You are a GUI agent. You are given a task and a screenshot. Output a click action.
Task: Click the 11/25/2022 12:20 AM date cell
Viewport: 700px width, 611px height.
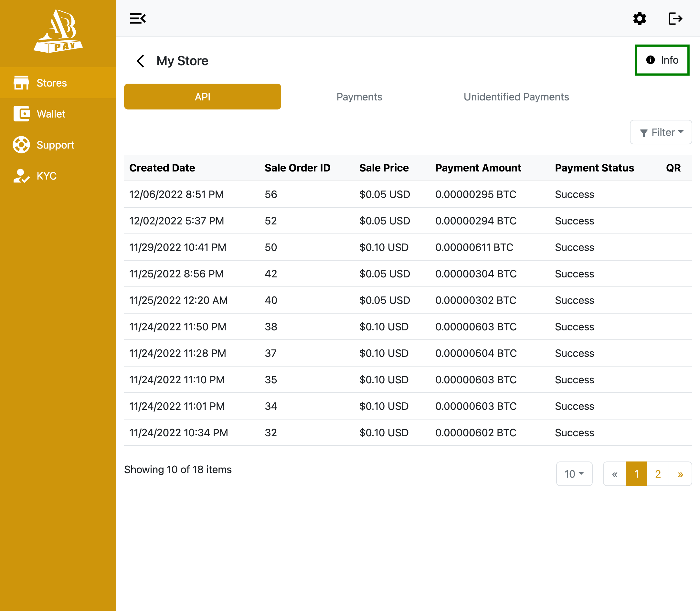[x=178, y=300]
